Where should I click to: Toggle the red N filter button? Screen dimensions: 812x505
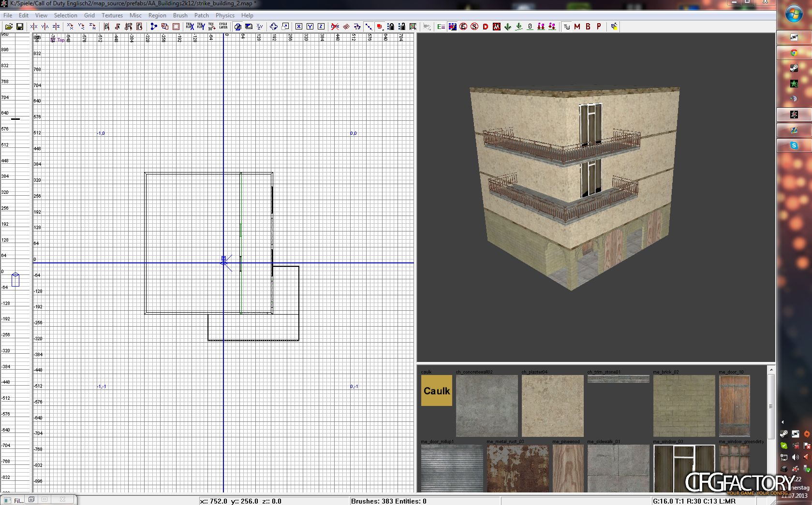(497, 27)
